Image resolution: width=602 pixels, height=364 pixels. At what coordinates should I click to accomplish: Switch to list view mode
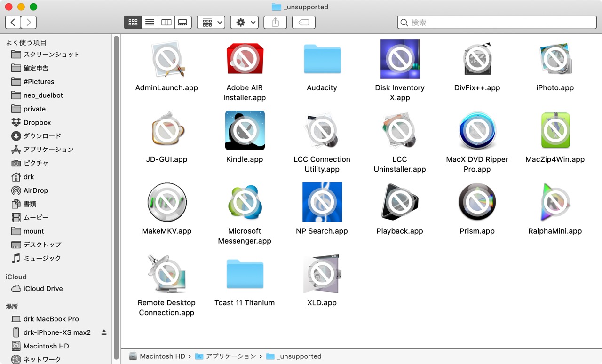pyautogui.click(x=150, y=22)
